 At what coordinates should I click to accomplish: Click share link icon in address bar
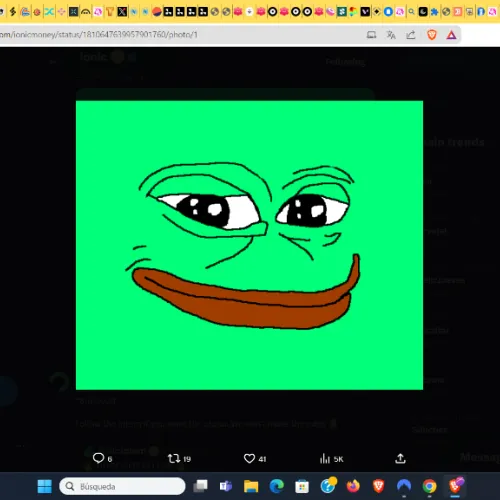coord(411,35)
